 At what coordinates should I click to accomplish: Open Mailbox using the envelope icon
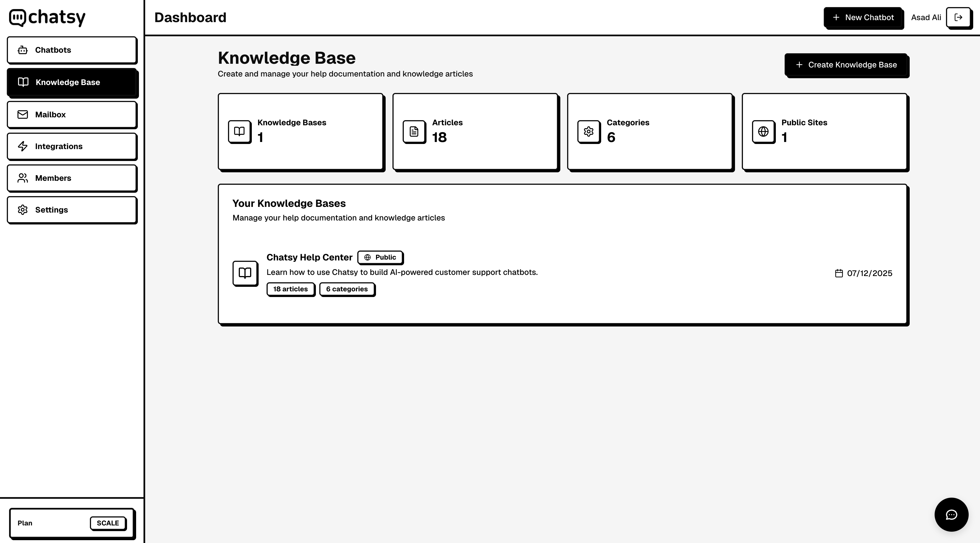tap(23, 114)
